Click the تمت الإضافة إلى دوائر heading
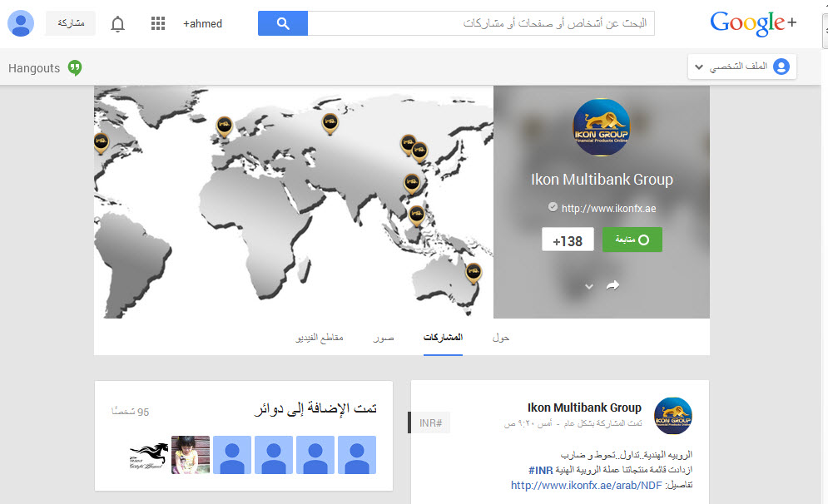828x504 pixels. 315,409
